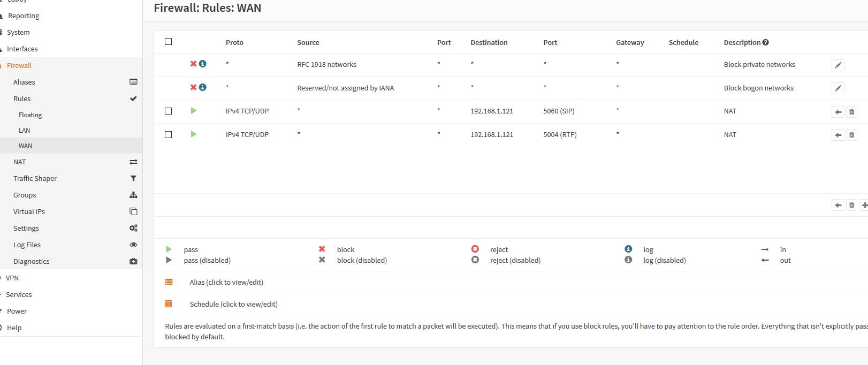This screenshot has width=868, height=365.
Task: Click move arrow for 5060 (SIP) rule
Action: tap(838, 112)
